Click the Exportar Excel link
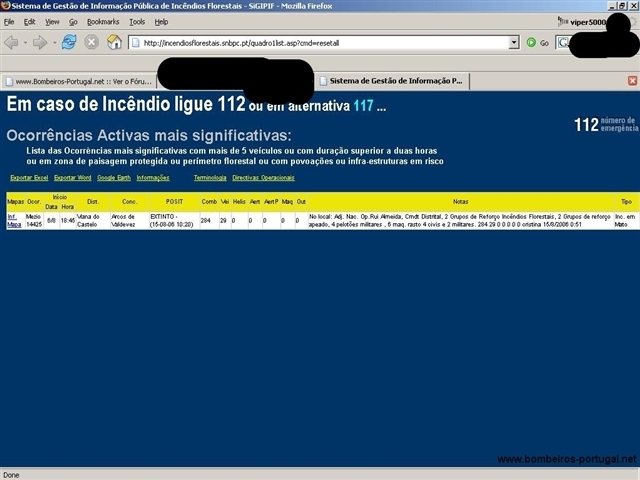 pos(29,177)
